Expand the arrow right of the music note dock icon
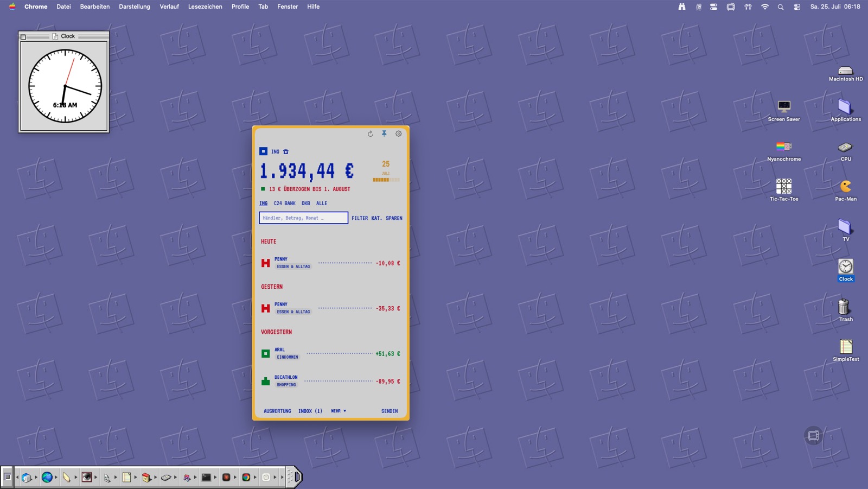868x489 pixels. click(195, 477)
